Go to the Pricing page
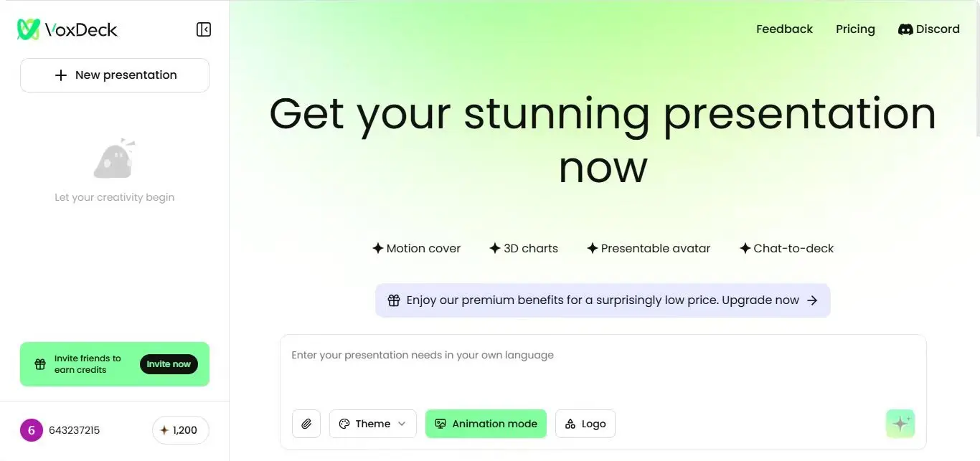 tap(855, 29)
